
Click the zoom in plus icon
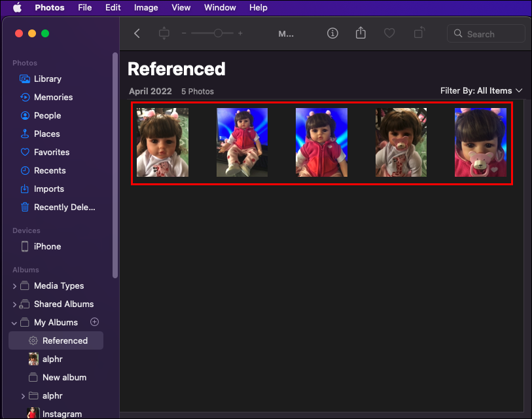(240, 33)
